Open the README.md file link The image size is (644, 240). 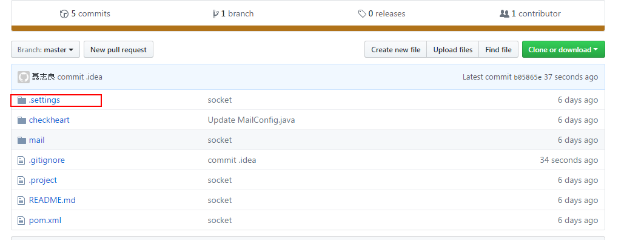point(52,200)
